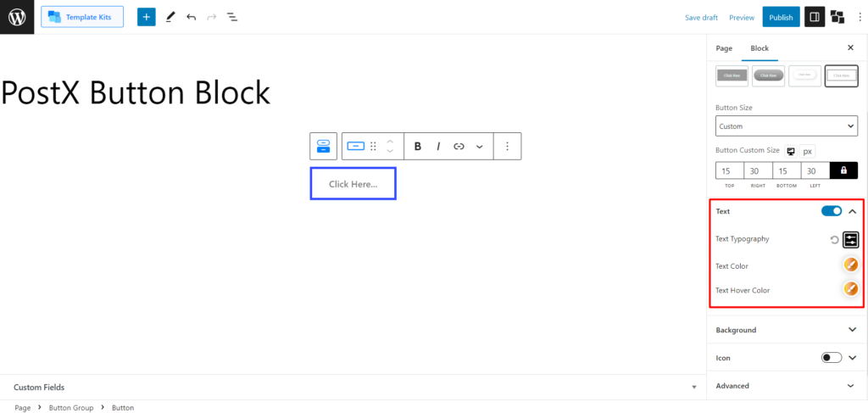Image resolution: width=868 pixels, height=413 pixels.
Task: Switch to the Block tab
Action: 759,48
